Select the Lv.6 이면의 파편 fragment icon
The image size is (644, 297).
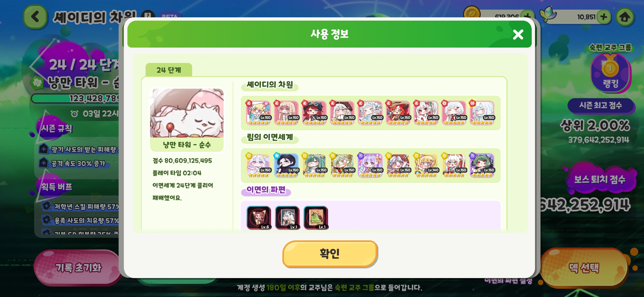(x=259, y=218)
